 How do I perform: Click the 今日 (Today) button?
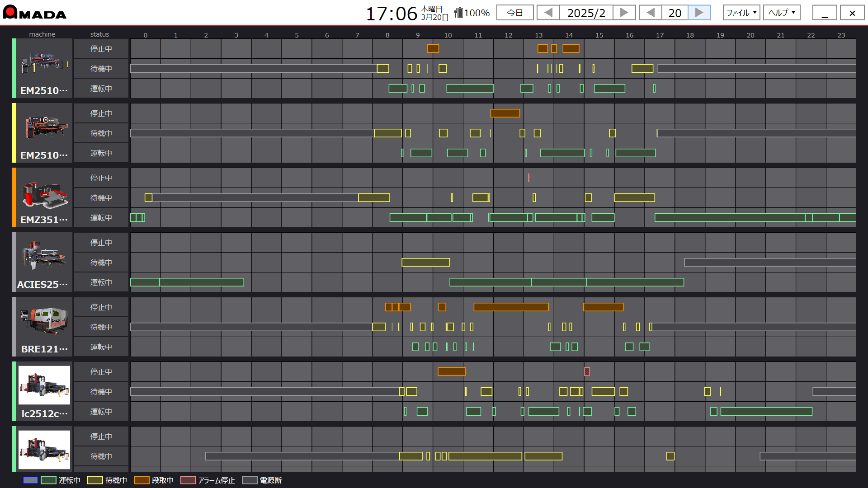pos(515,13)
